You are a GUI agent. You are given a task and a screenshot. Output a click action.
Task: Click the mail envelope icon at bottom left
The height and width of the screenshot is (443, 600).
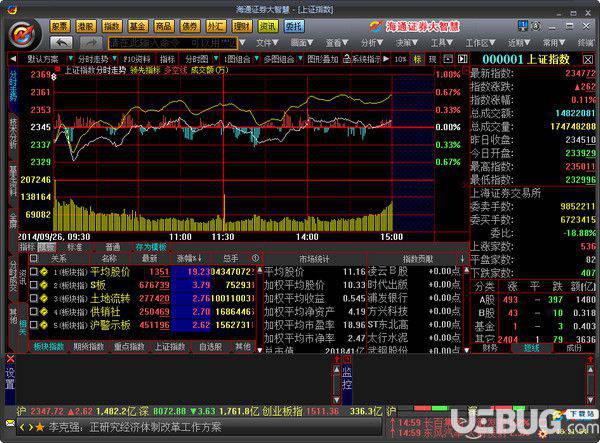point(10,423)
